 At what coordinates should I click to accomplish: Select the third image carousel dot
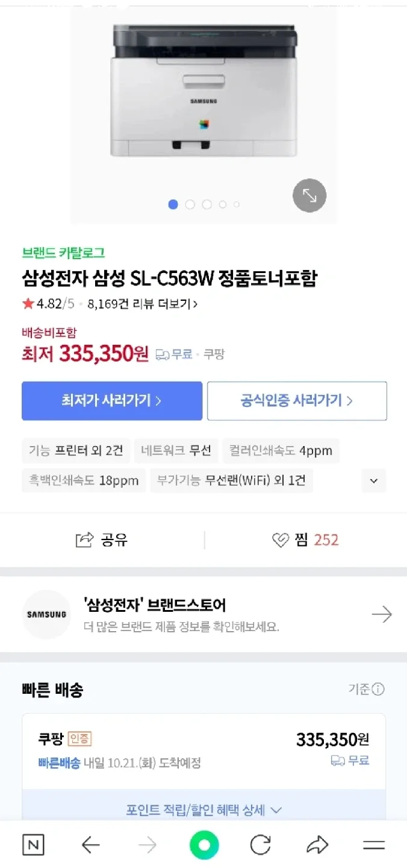(x=207, y=204)
